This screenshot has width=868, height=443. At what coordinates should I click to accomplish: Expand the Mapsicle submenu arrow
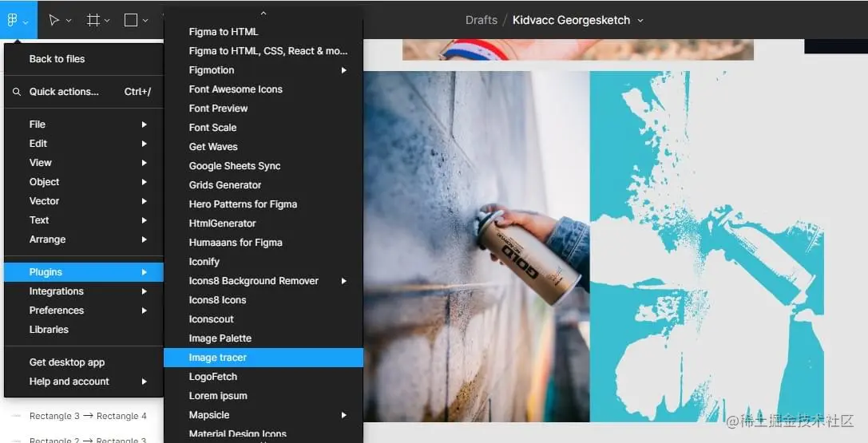tap(344, 415)
